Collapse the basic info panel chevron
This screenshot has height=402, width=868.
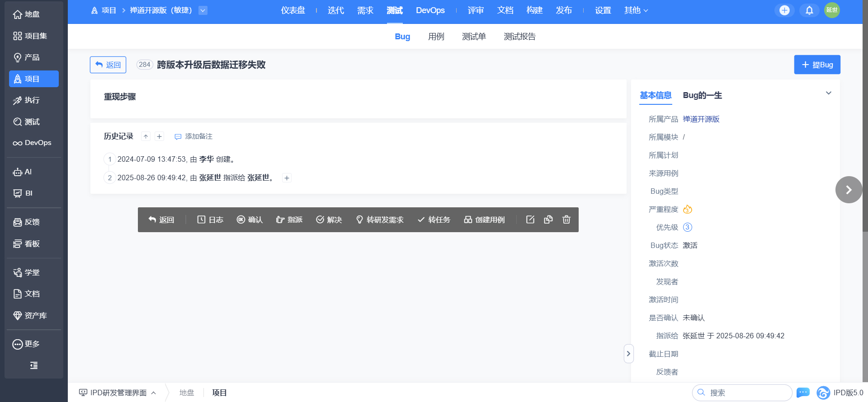point(829,93)
